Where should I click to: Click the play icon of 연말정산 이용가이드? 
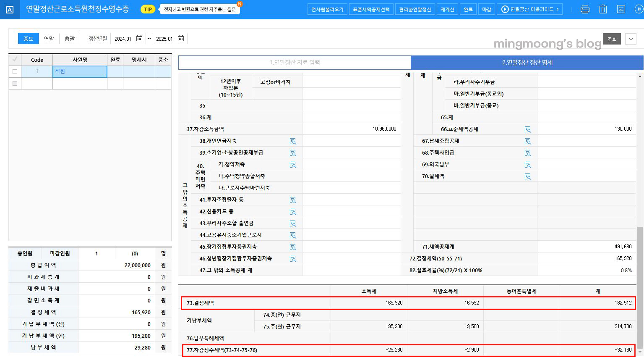[505, 9]
